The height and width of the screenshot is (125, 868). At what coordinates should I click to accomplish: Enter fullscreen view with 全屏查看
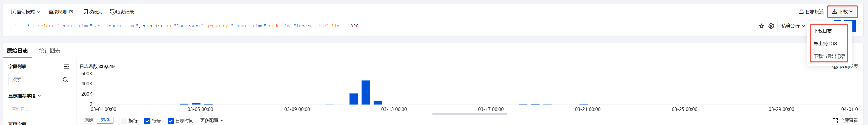tap(845, 121)
